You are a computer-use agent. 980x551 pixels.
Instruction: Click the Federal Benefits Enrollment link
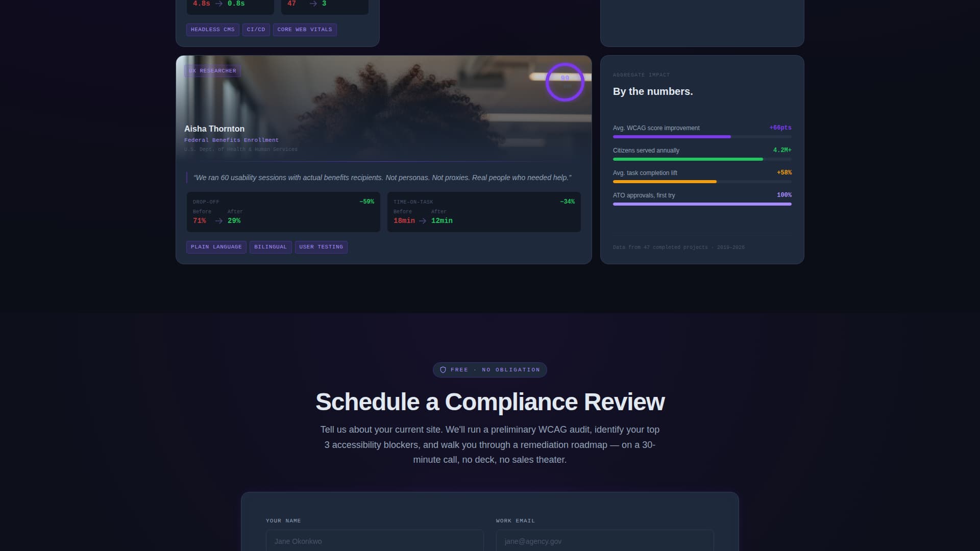(231, 140)
